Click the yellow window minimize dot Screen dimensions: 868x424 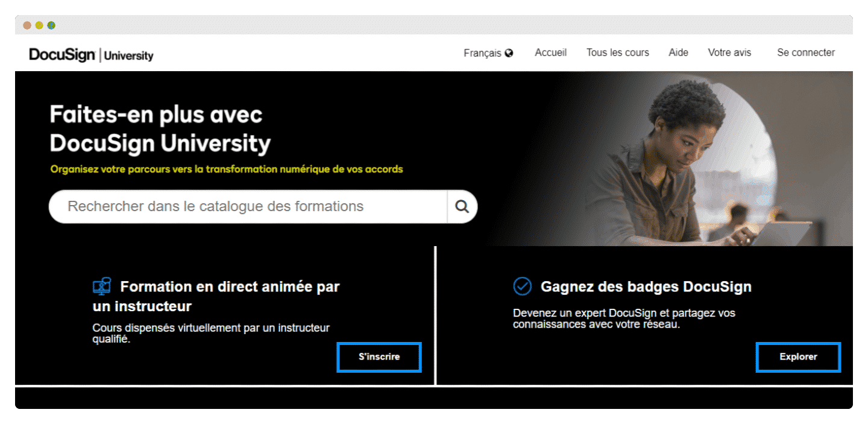[39, 25]
